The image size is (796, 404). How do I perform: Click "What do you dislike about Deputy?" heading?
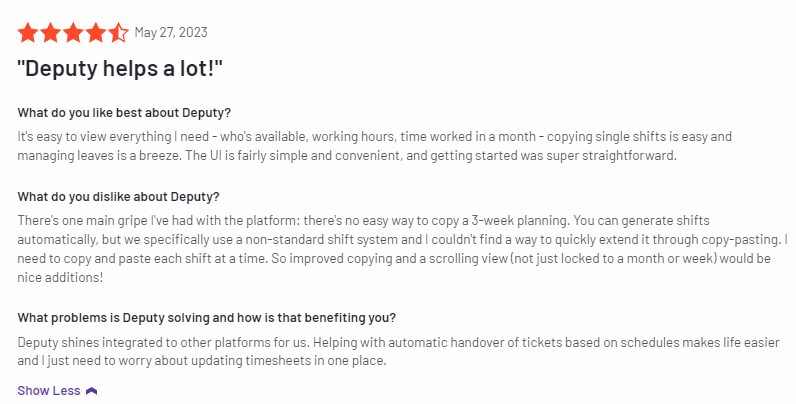[x=118, y=197]
